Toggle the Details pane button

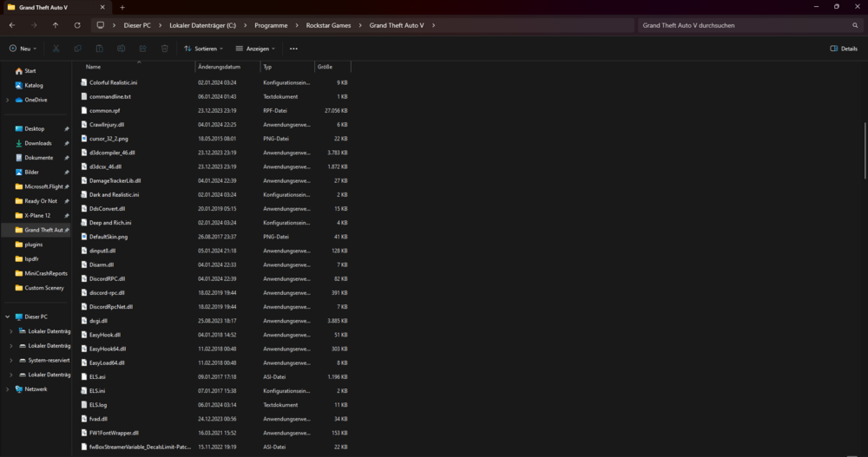click(844, 49)
